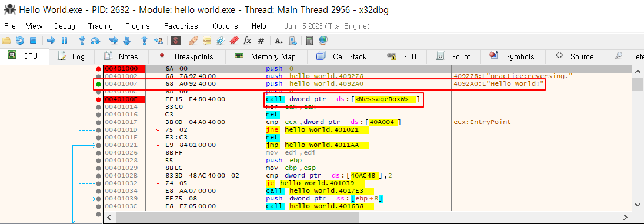Open the Help menu
Screen dimensions: 644x224
[259, 26]
